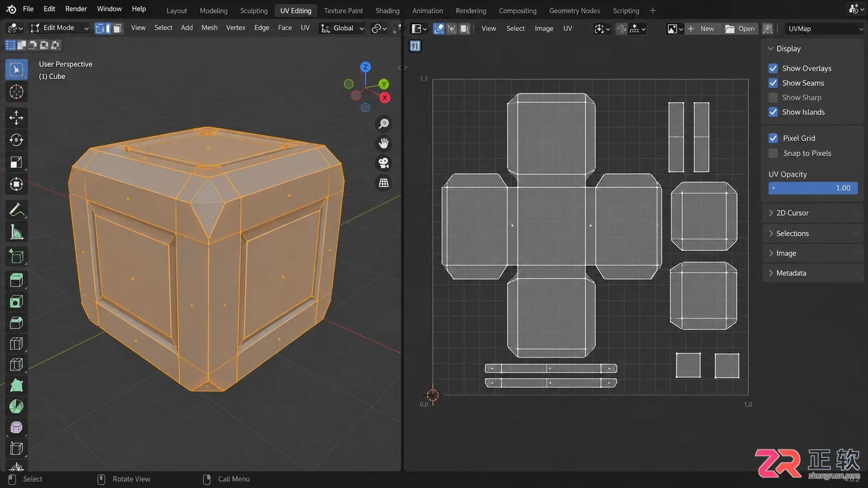Choose the Extrude Region tool
The width and height of the screenshot is (868, 488).
point(16,280)
